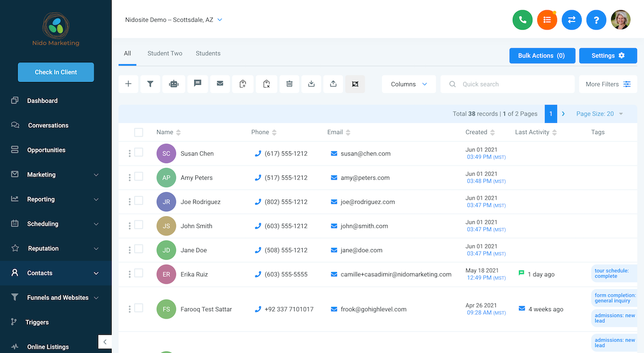Go to the next page arrow
644x353 pixels.
tap(563, 114)
